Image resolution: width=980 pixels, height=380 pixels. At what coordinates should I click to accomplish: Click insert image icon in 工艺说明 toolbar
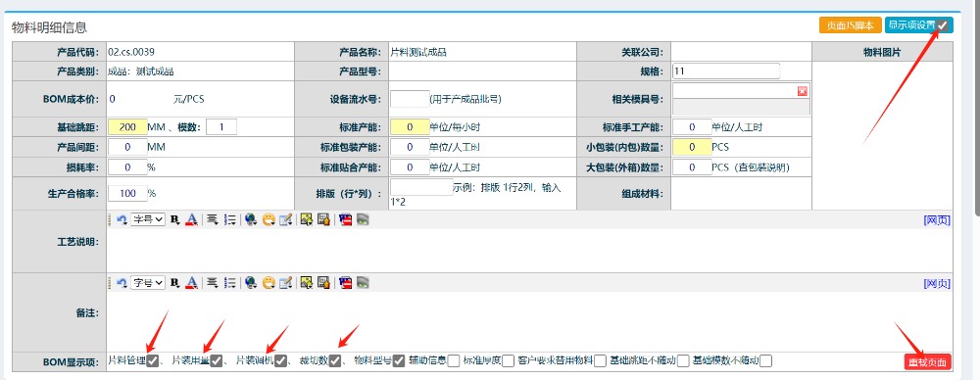coord(306,220)
